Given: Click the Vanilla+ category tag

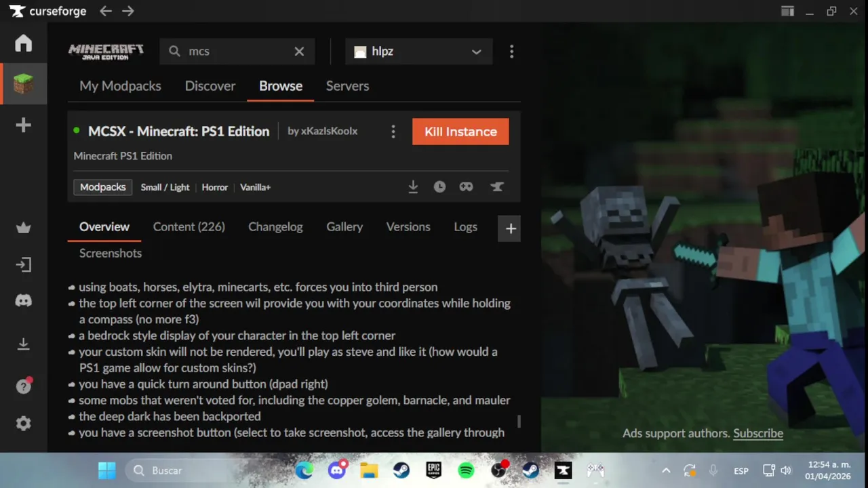Looking at the screenshot, I should coord(256,187).
